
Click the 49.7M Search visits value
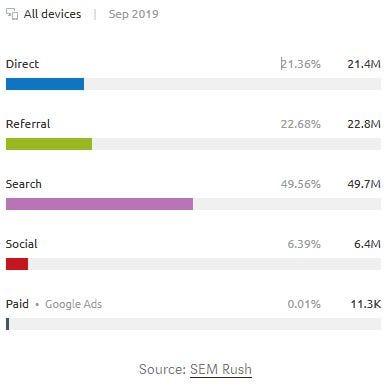364,184
